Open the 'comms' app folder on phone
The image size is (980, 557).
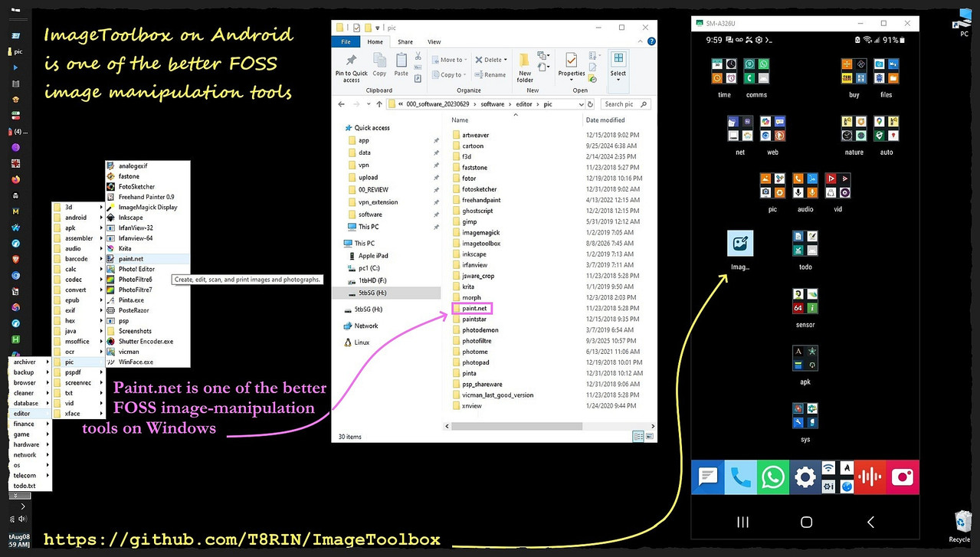click(x=756, y=71)
